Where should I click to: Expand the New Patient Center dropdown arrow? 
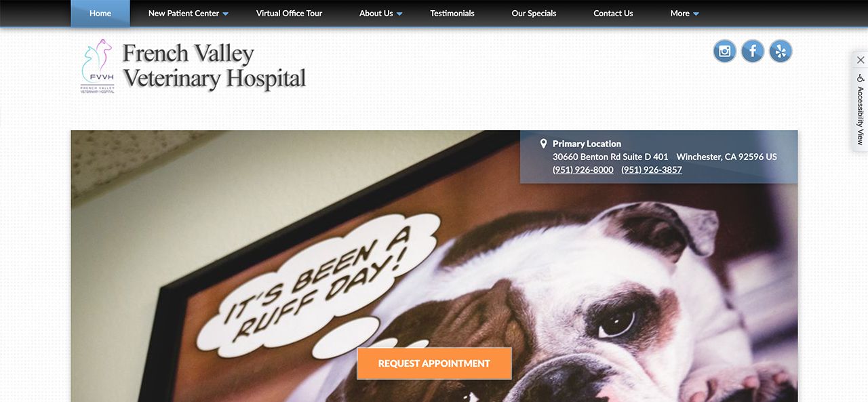(226, 14)
